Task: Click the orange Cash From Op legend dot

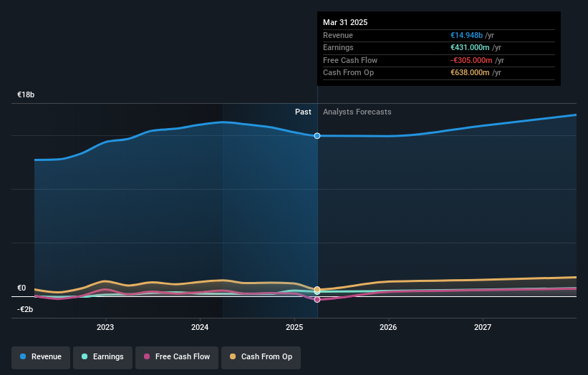Action: (x=233, y=356)
